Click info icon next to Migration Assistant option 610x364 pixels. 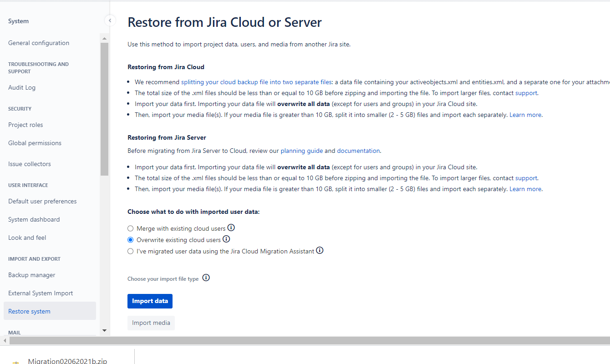click(x=320, y=251)
